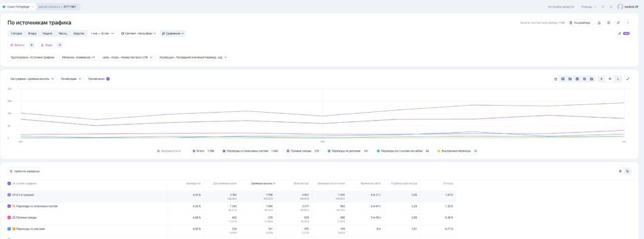The width and height of the screenshot is (644, 239).
Task: Open the Атрибуция dropdown
Action: 192,57
